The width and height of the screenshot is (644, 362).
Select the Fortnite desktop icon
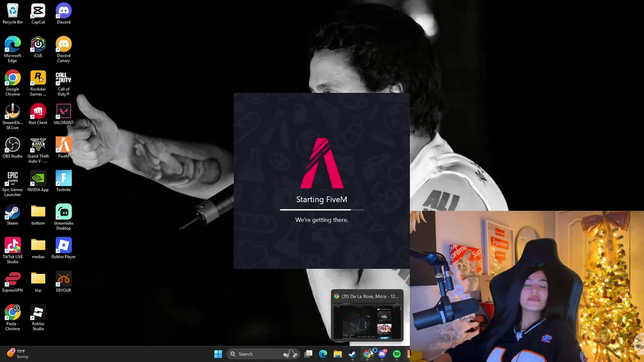click(x=63, y=182)
